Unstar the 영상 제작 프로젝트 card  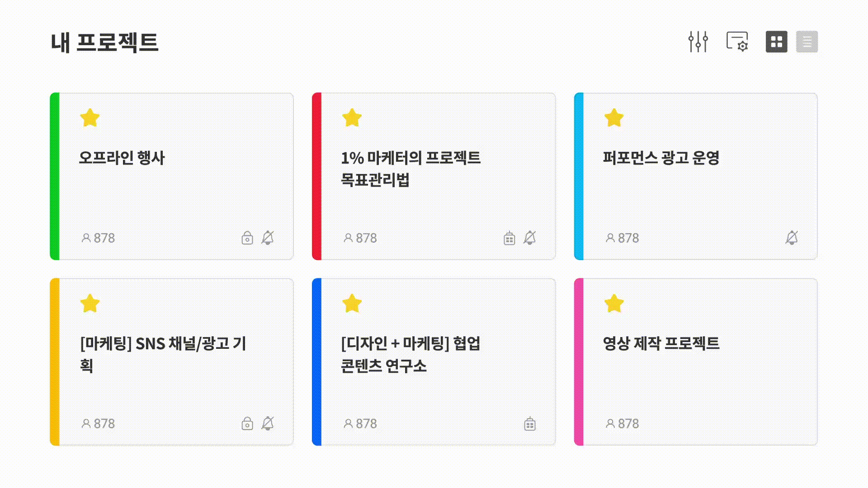coord(614,303)
